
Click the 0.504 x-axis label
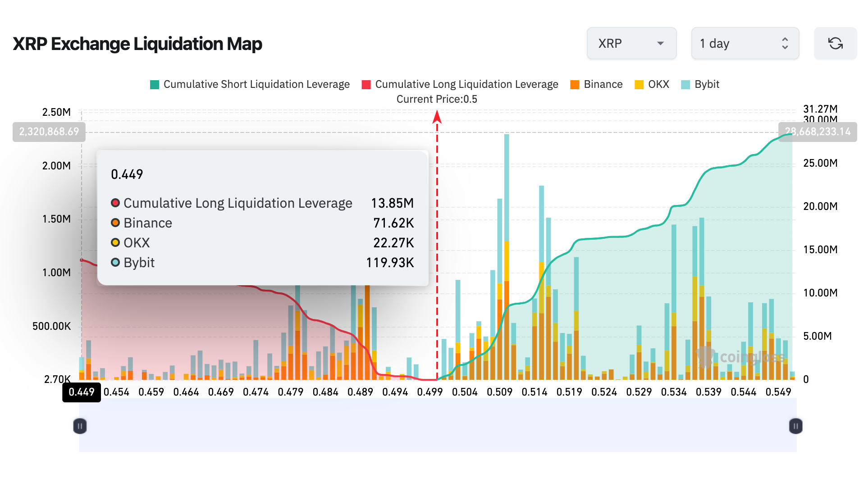pyautogui.click(x=465, y=392)
